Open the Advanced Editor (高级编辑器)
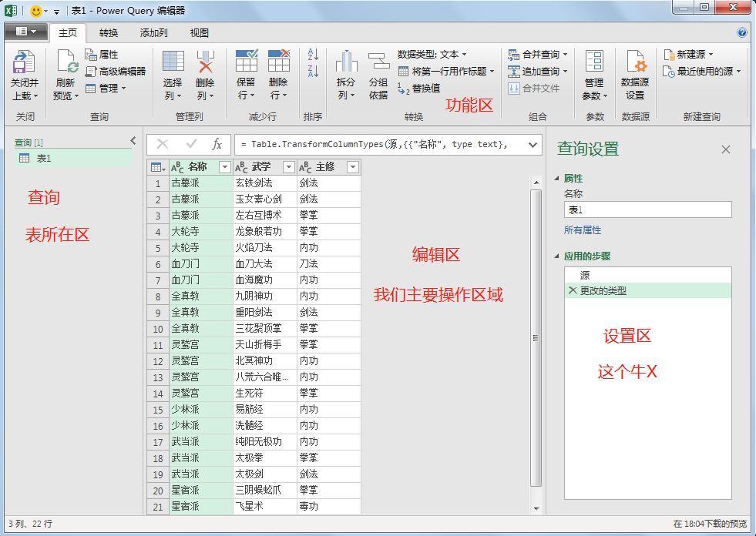Viewport: 756px width, 536px height. 116,72
